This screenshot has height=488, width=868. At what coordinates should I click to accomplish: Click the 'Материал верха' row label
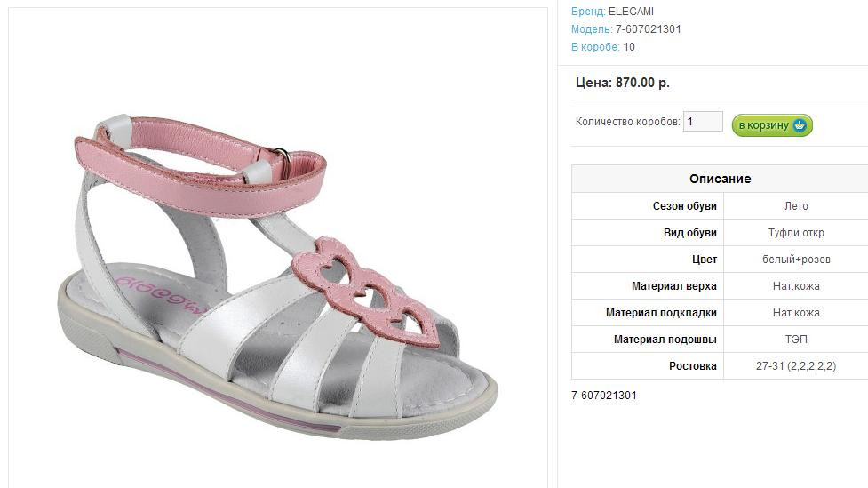pos(674,286)
